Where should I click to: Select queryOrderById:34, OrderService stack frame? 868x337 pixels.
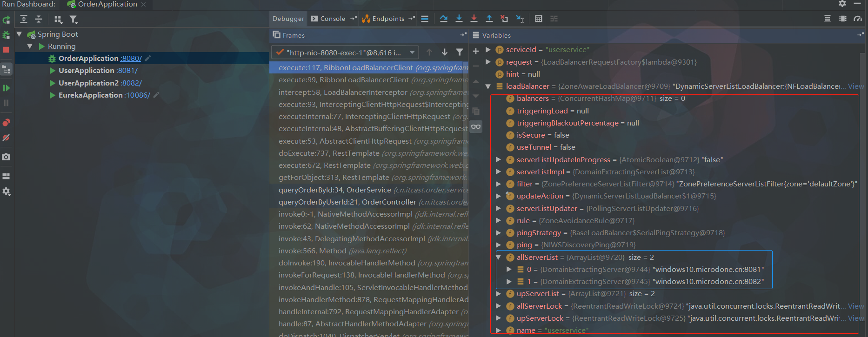335,190
